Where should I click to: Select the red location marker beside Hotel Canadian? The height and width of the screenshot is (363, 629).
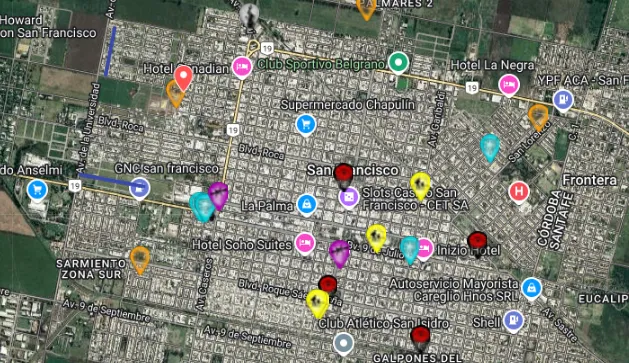pyautogui.click(x=183, y=78)
